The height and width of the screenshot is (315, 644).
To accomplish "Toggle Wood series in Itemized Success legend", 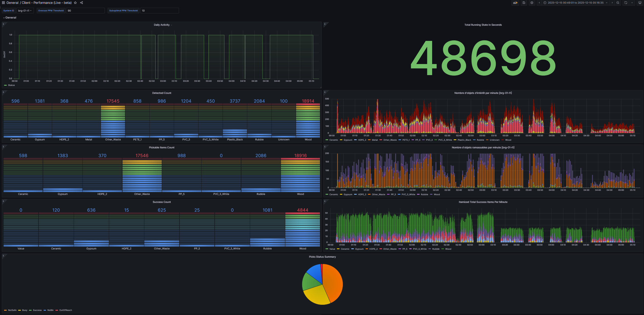I will coord(448,249).
